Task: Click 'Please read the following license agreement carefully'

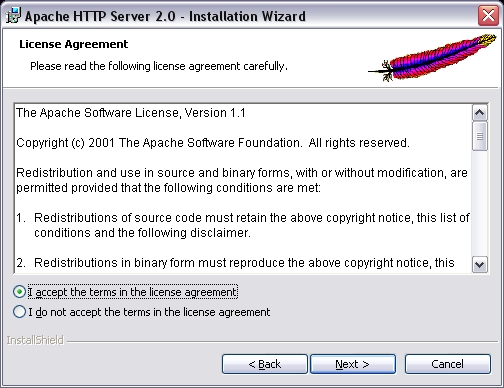Action: (x=159, y=66)
